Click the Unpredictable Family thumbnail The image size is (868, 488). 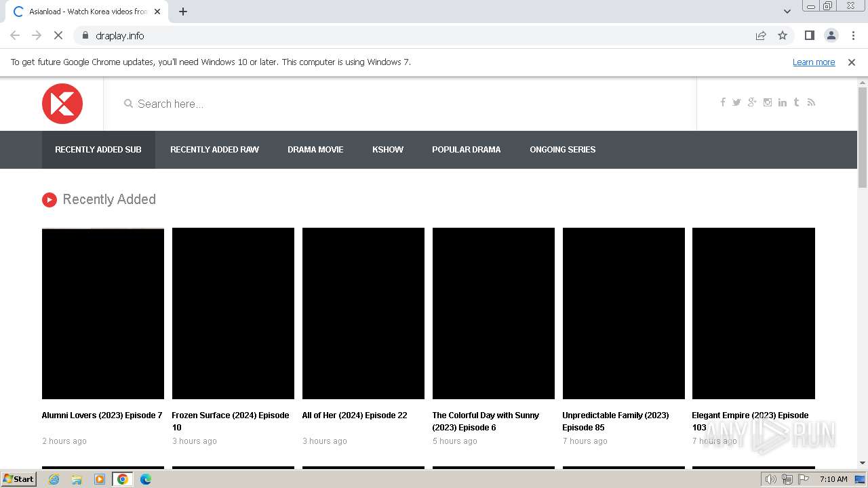[x=624, y=313]
